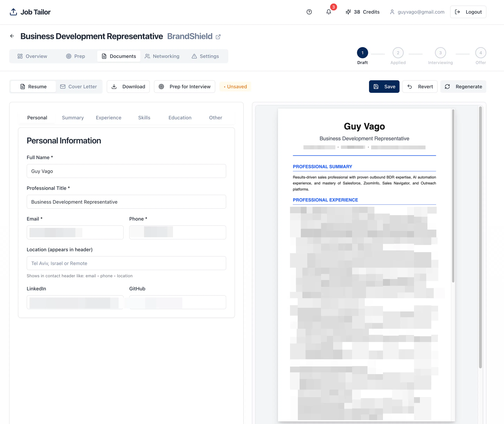Select the Documents tab
Viewport: 504px width, 424px height.
(119, 56)
